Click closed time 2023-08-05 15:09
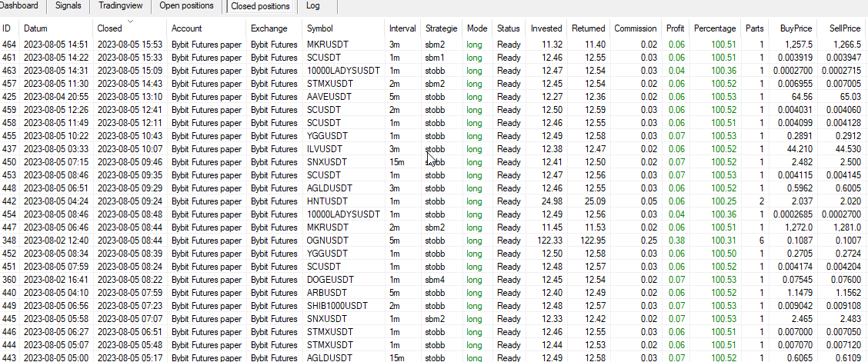868x362 pixels. [129, 71]
